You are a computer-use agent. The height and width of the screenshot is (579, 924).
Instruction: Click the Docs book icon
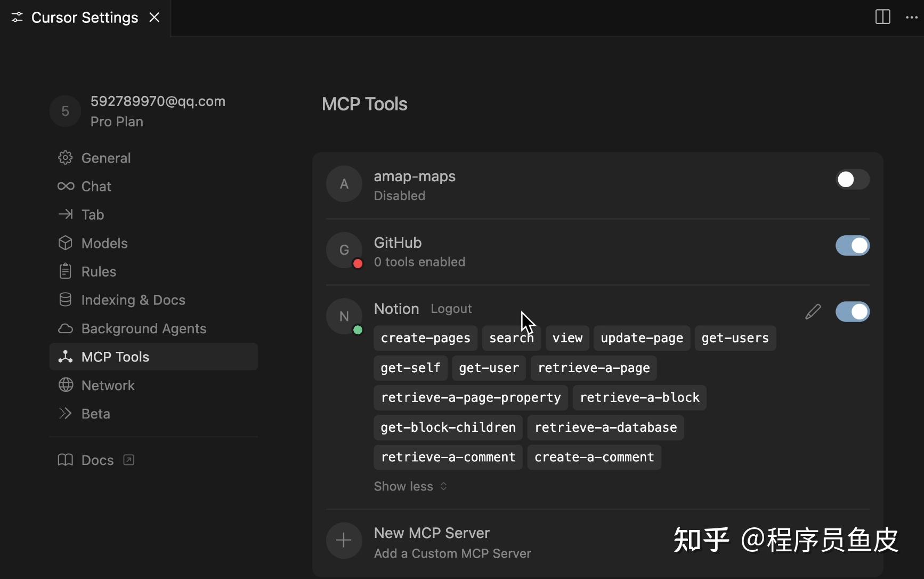point(66,460)
